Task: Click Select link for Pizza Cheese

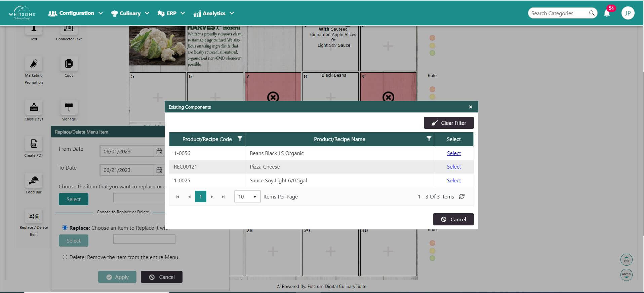Action: click(x=453, y=167)
